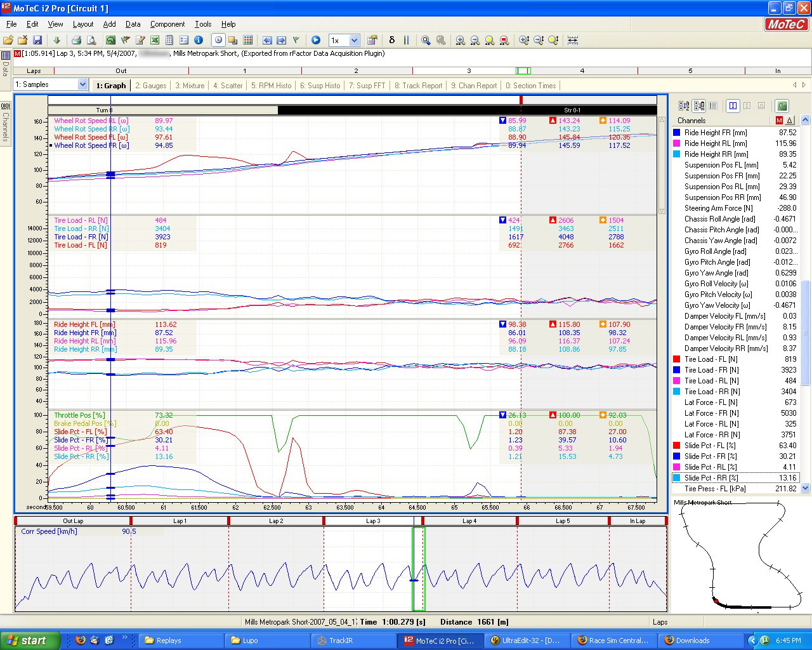Click the green down-arrow toolbar icon

point(56,40)
